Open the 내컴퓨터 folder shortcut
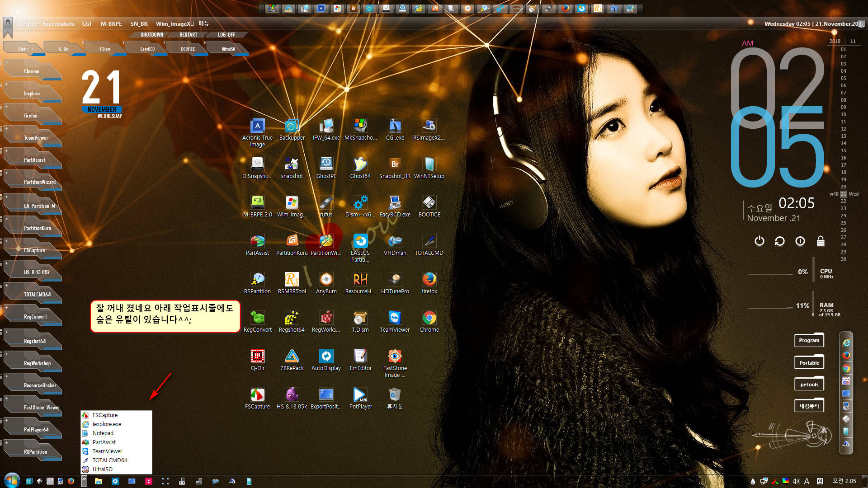Viewport: 868px width, 488px height. coord(809,406)
